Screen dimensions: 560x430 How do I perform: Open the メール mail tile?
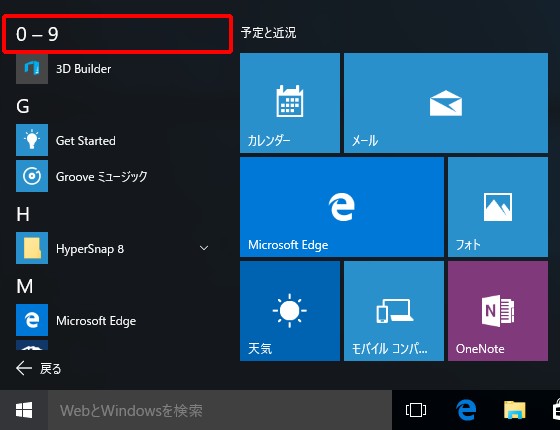(446, 103)
